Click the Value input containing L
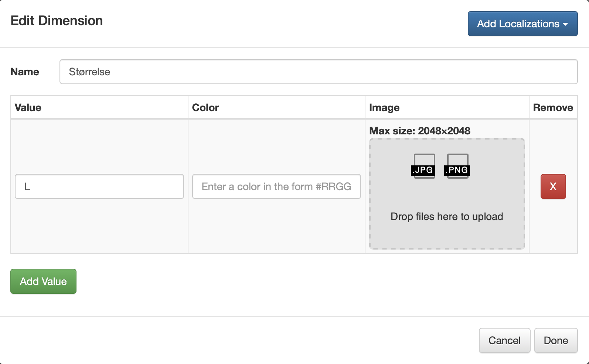This screenshot has height=364, width=589. coord(99,186)
